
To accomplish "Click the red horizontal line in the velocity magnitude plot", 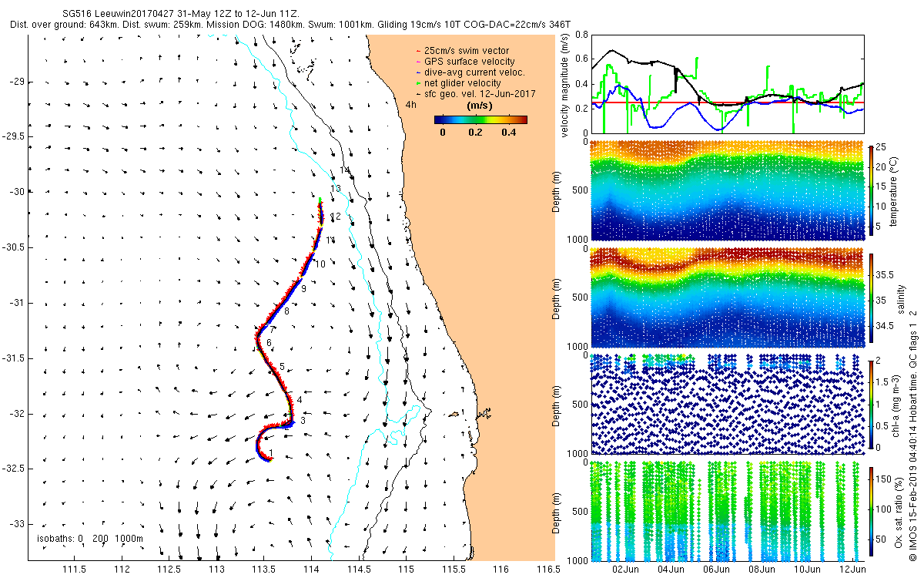I will (728, 102).
